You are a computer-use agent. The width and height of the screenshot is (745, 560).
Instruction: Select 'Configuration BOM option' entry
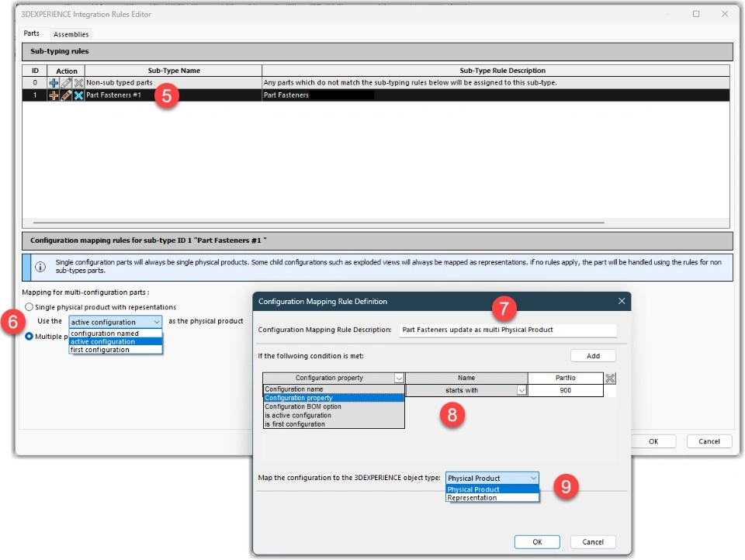coord(334,406)
